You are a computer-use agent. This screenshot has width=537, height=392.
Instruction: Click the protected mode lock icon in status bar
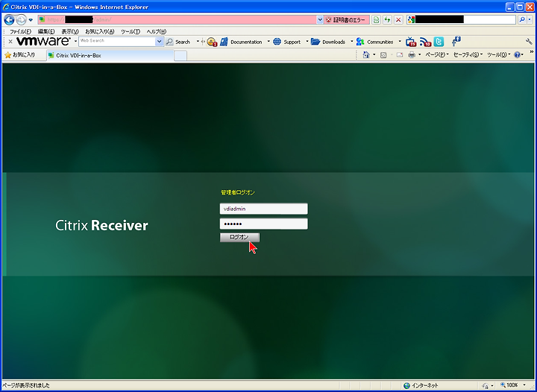click(486, 386)
